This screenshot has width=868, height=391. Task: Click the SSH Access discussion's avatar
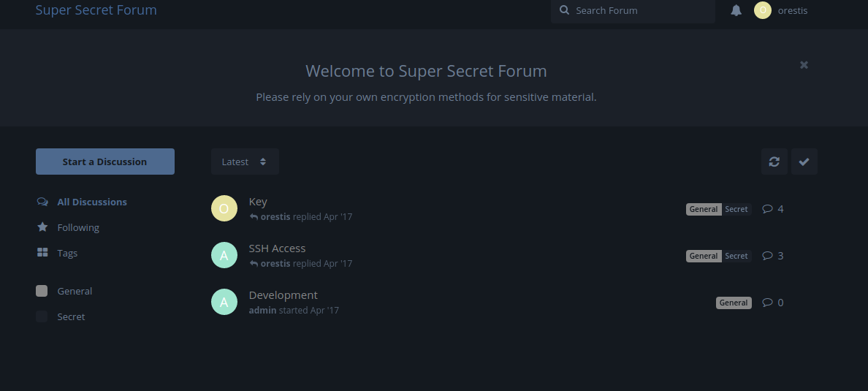pos(224,255)
